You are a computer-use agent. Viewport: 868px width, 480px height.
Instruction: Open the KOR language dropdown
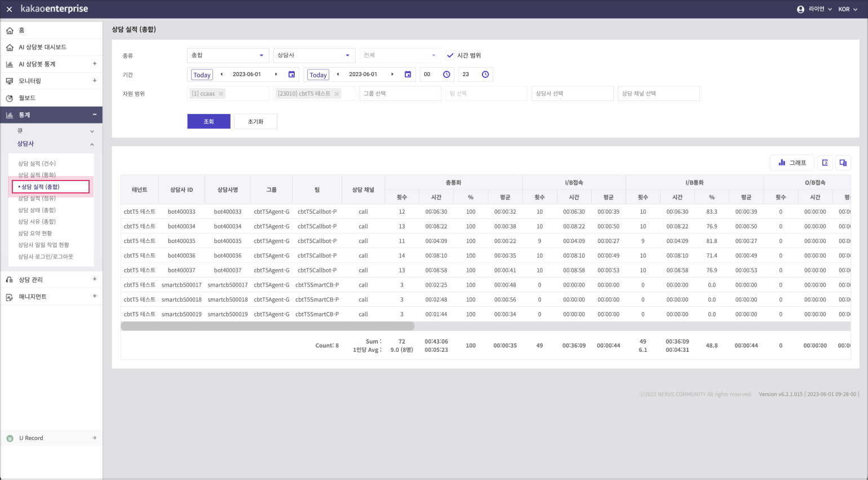coord(848,9)
